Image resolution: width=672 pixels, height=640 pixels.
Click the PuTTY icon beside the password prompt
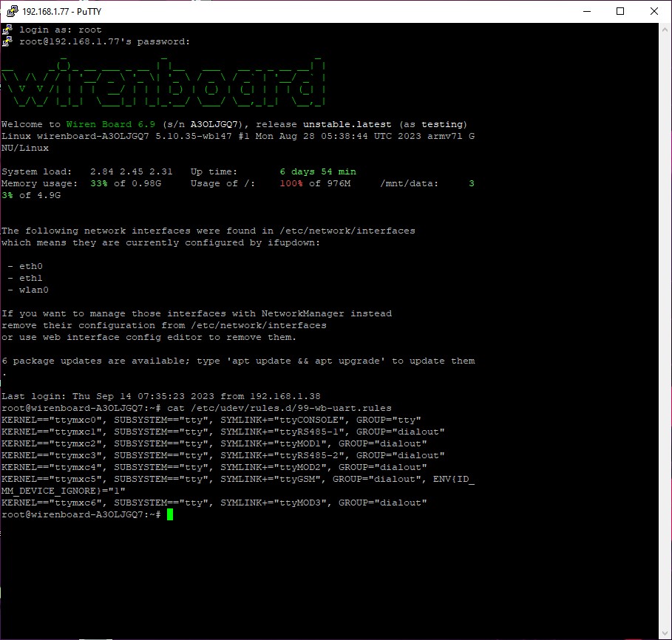7,41
